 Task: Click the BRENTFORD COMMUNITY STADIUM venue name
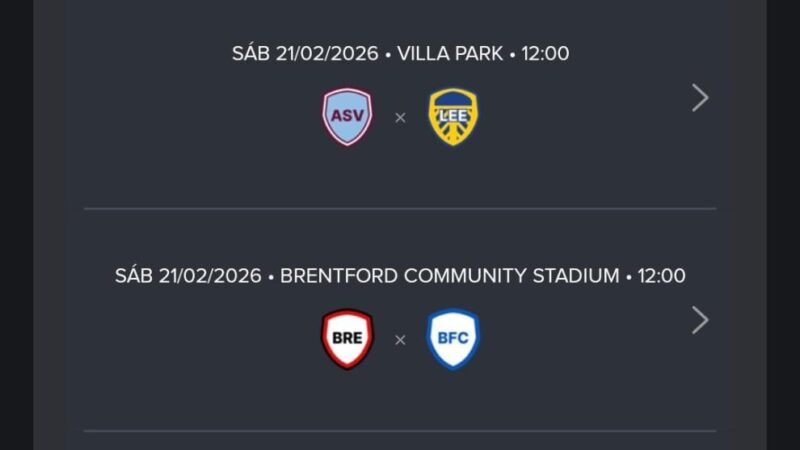450,276
